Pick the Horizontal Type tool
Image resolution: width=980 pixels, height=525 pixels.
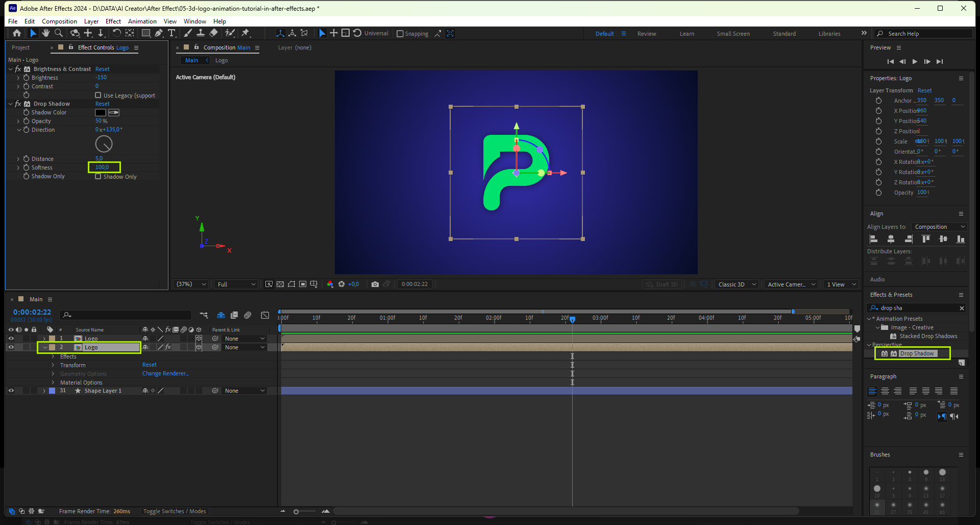point(171,33)
